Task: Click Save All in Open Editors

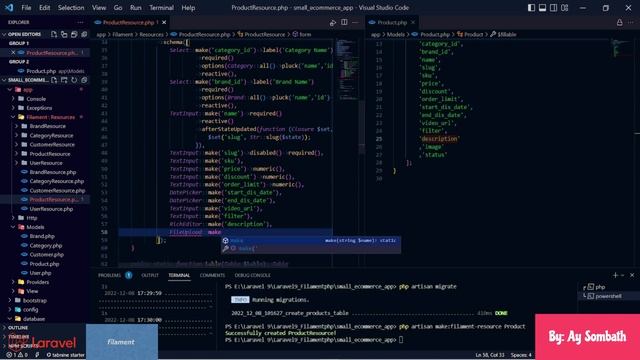Action: coord(74,34)
